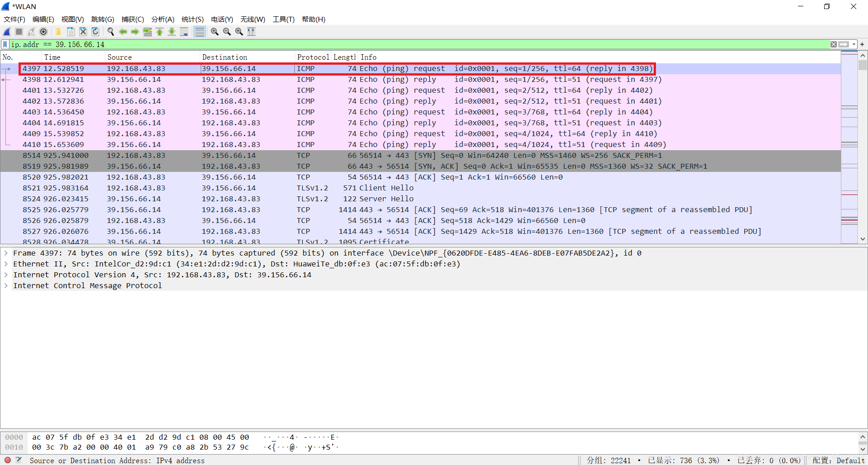Jump to the last packet
The image size is (868, 465).
pyautogui.click(x=172, y=32)
